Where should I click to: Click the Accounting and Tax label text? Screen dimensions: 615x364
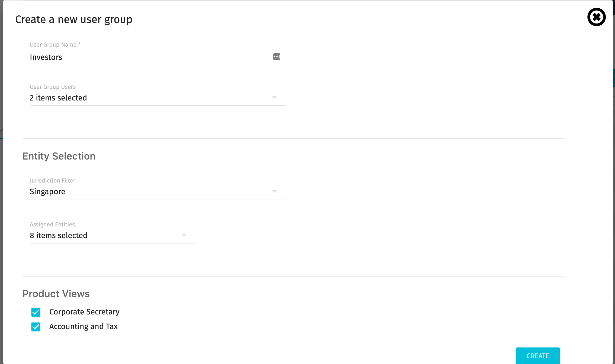(x=84, y=327)
